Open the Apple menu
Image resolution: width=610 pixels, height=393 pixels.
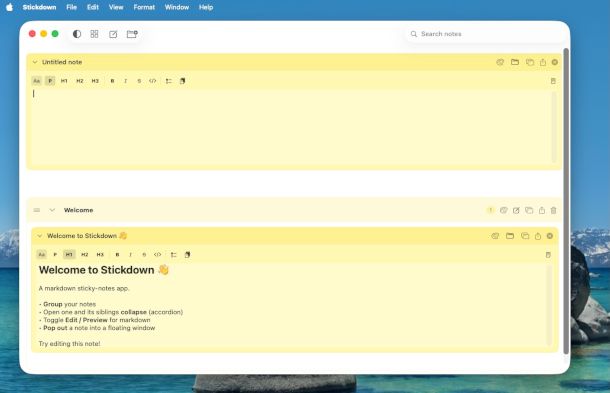9,7
